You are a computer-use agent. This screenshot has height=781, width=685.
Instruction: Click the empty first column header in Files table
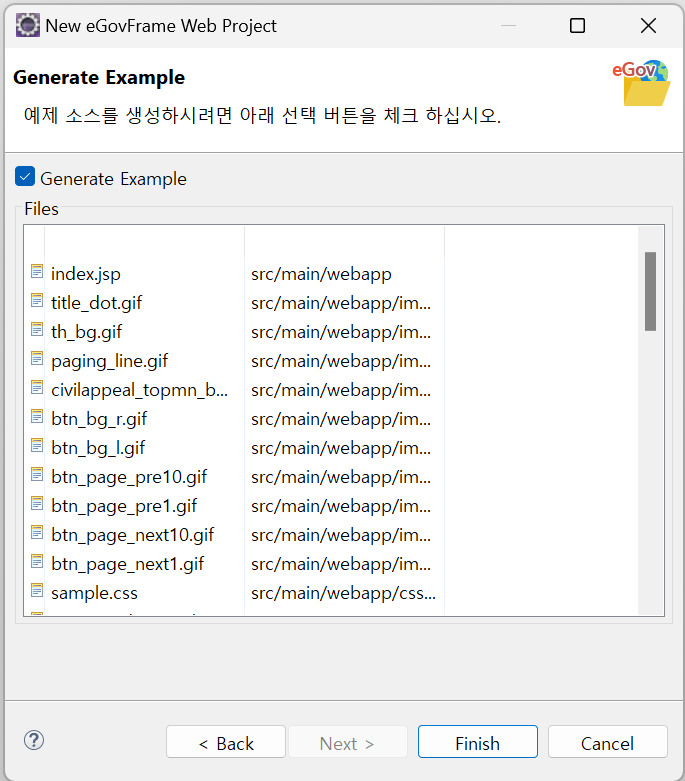(134, 240)
